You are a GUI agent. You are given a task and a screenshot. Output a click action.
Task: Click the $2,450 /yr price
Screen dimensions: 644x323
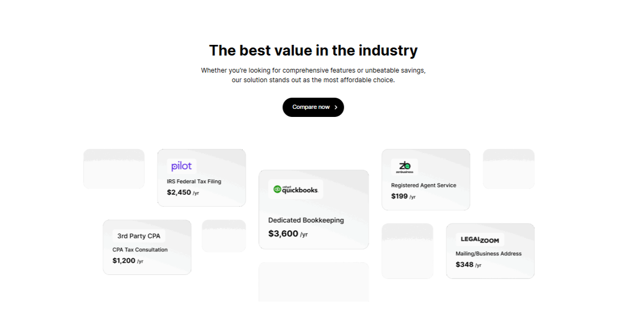(183, 192)
